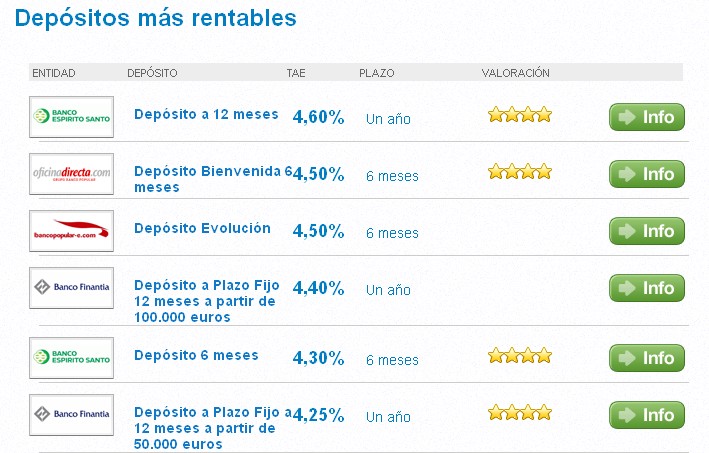Click Banco Espirito Santo logo in first row

(71, 116)
